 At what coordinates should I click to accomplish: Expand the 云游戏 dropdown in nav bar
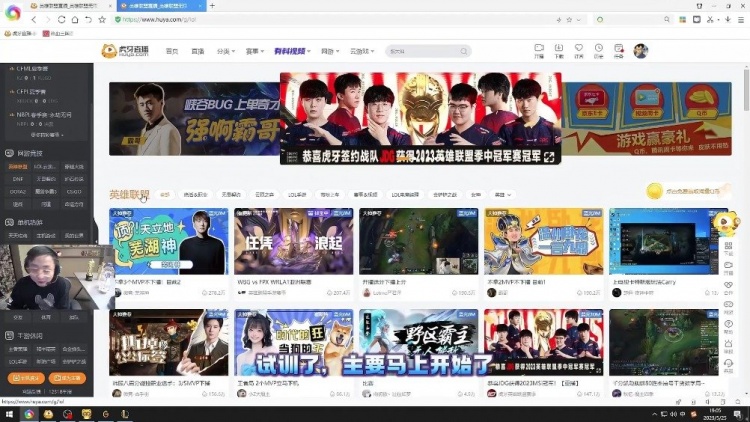(x=362, y=51)
